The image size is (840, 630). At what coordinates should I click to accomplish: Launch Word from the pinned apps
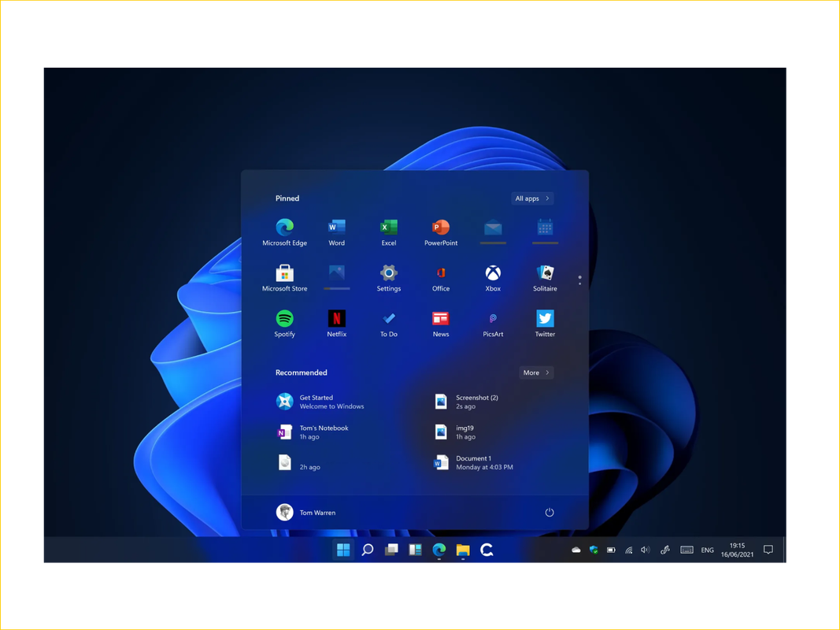click(336, 232)
